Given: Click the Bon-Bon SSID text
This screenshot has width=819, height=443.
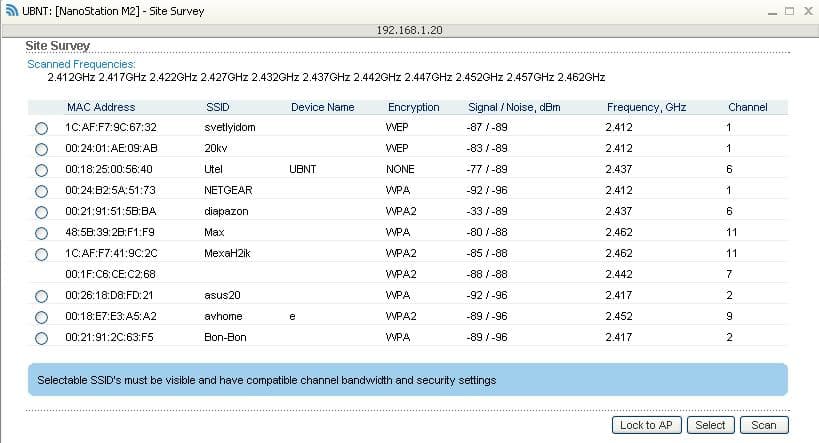Looking at the screenshot, I should (x=225, y=337).
